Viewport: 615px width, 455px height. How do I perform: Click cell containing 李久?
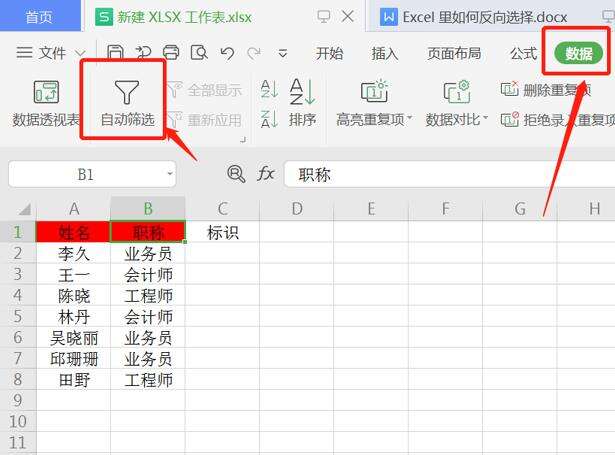point(73,253)
